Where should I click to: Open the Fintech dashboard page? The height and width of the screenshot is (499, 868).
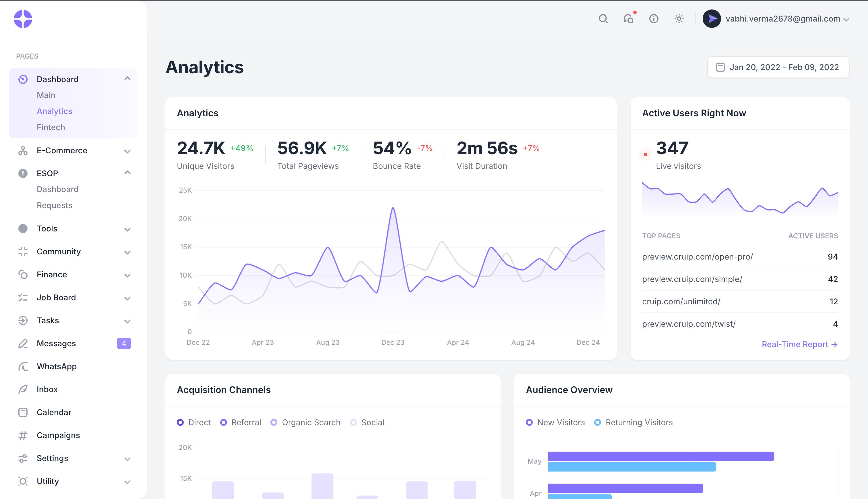coord(51,127)
